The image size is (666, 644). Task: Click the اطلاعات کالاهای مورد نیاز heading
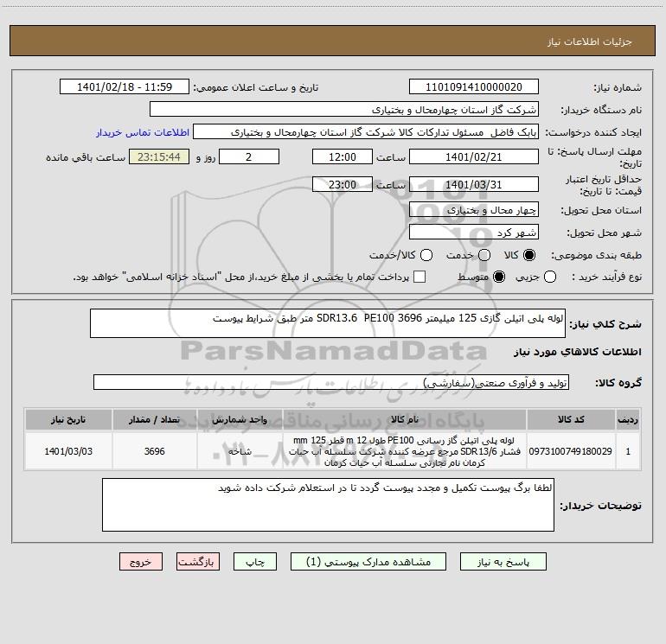point(577,352)
